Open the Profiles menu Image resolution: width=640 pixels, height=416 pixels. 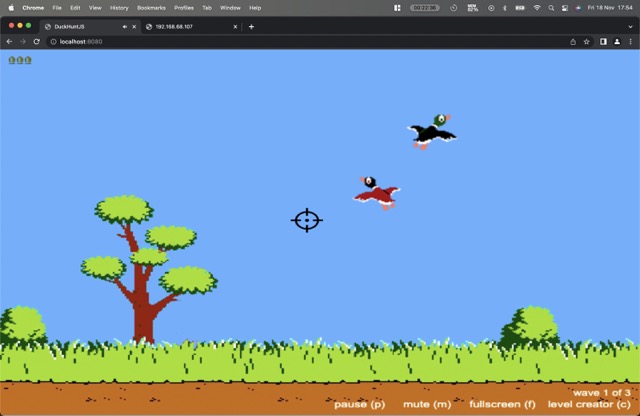[184, 8]
